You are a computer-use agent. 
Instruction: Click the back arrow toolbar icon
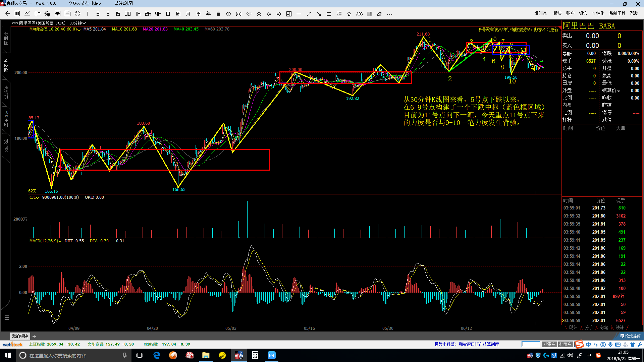coord(7,14)
